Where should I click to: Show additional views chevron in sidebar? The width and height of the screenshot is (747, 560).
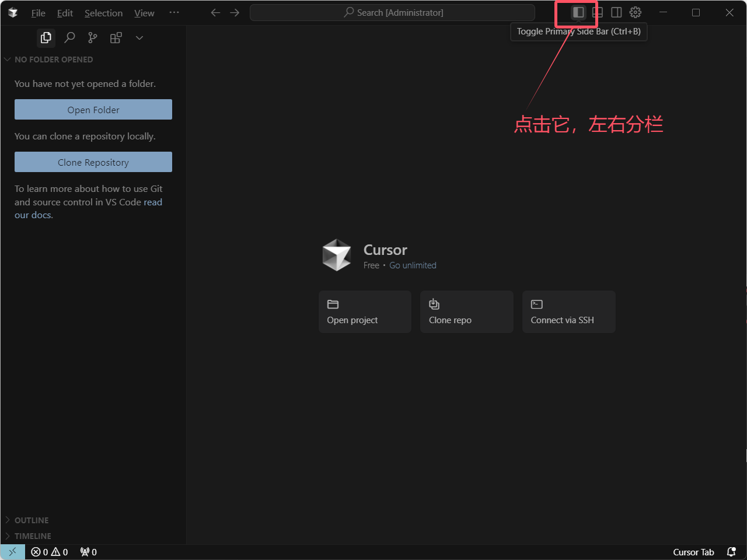(139, 38)
